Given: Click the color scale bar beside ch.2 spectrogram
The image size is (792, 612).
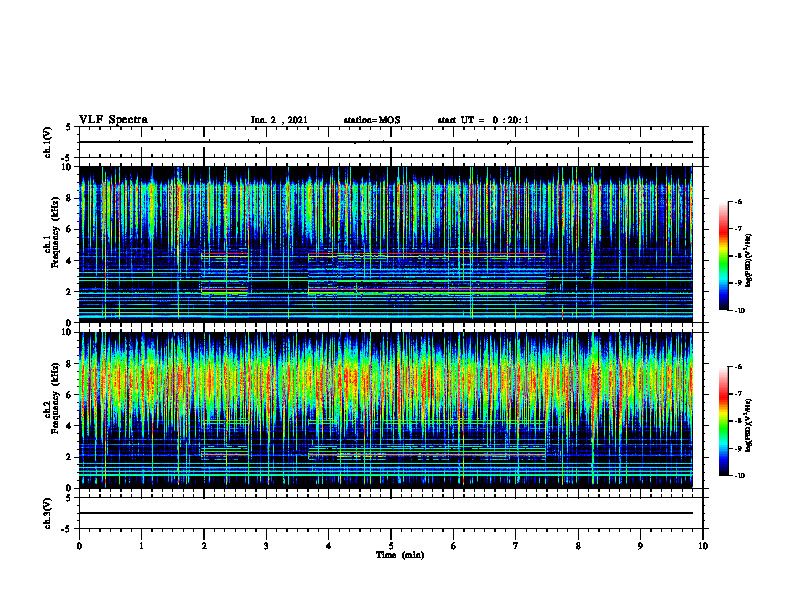Looking at the screenshot, I should click(723, 421).
